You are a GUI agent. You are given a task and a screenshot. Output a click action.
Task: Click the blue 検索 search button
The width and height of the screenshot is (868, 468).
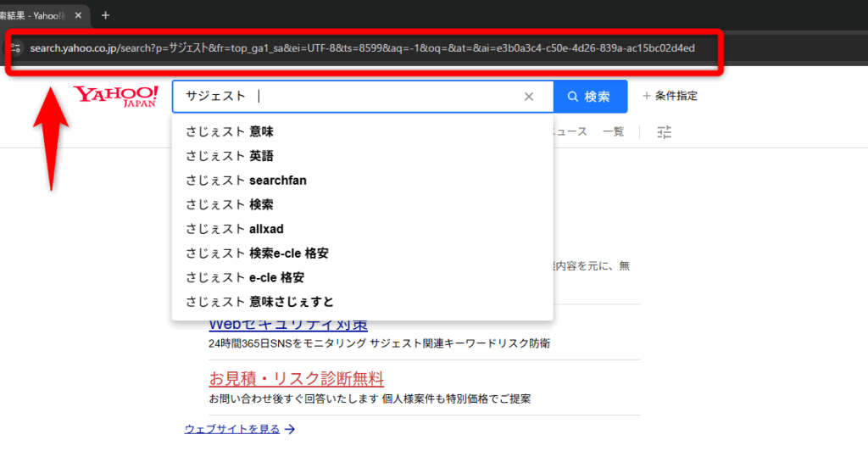coord(590,97)
